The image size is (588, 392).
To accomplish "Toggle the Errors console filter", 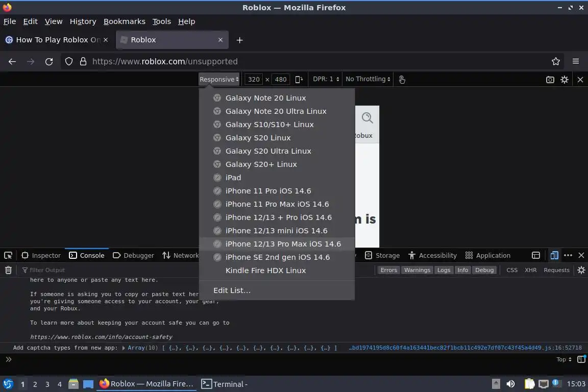I will (x=388, y=270).
